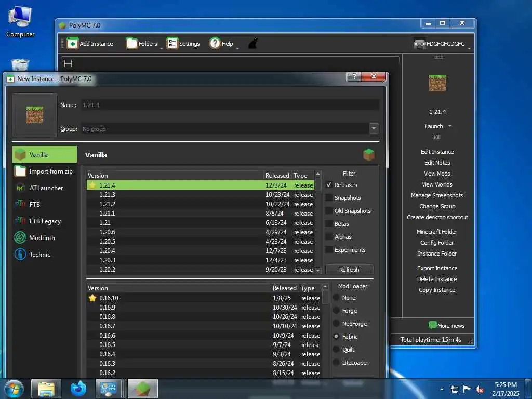Sort Minecraft versions by Released column
The width and height of the screenshot is (532, 399).
277,176
